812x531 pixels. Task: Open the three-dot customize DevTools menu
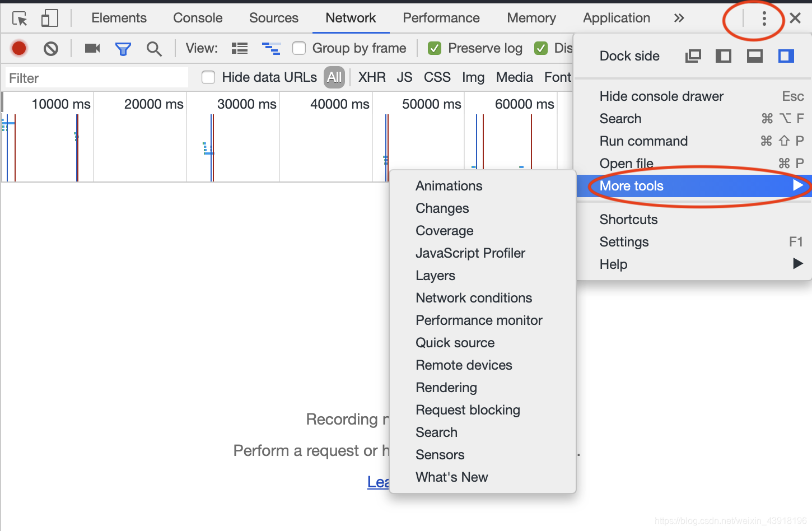[x=764, y=18]
